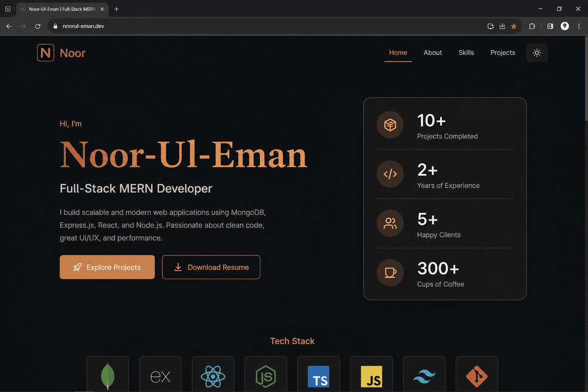Screen dimensions: 588x392
Task: Click the Tech Stack heading
Action: pos(292,341)
